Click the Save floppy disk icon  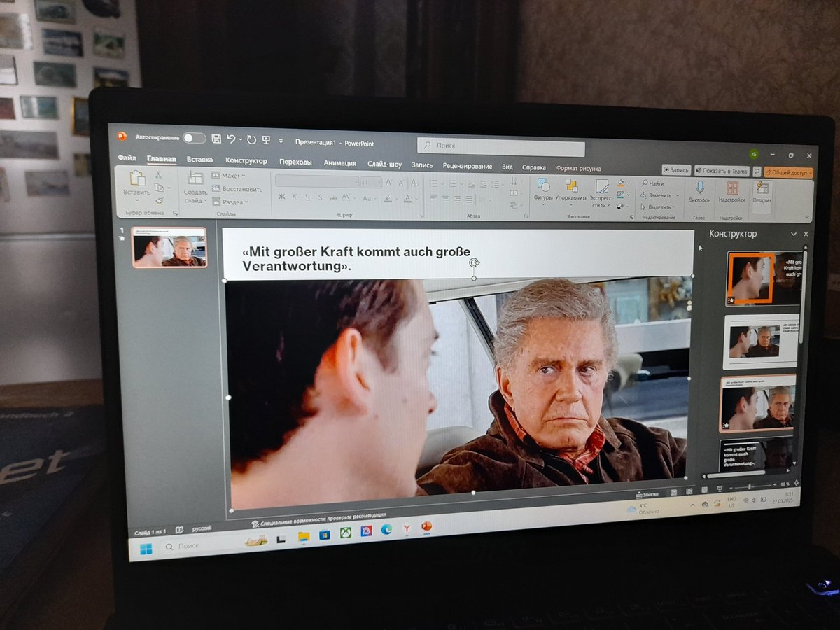pyautogui.click(x=216, y=139)
